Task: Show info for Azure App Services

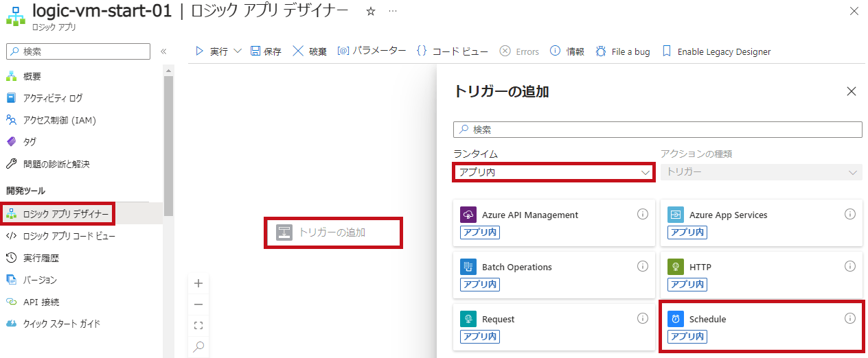Action: [850, 214]
